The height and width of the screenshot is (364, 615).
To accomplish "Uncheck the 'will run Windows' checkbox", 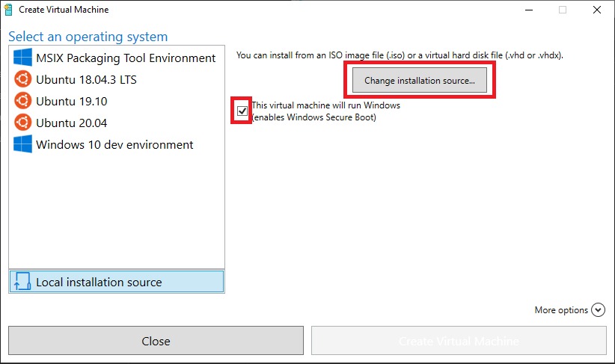I will pyautogui.click(x=242, y=111).
